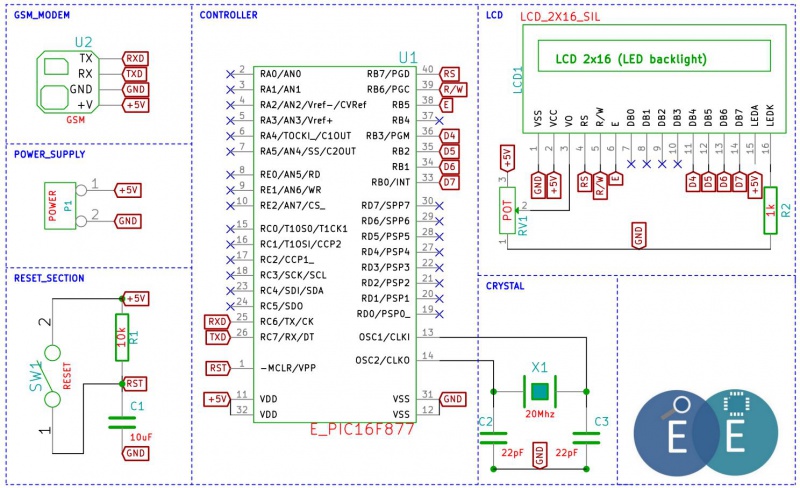Click the LCD_2X16_SIL component value
Viewport: 800px width, 488px height.
pos(560,17)
